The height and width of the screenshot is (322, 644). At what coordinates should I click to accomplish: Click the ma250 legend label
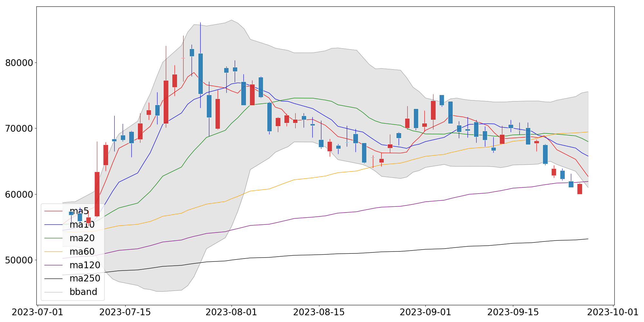point(85,278)
